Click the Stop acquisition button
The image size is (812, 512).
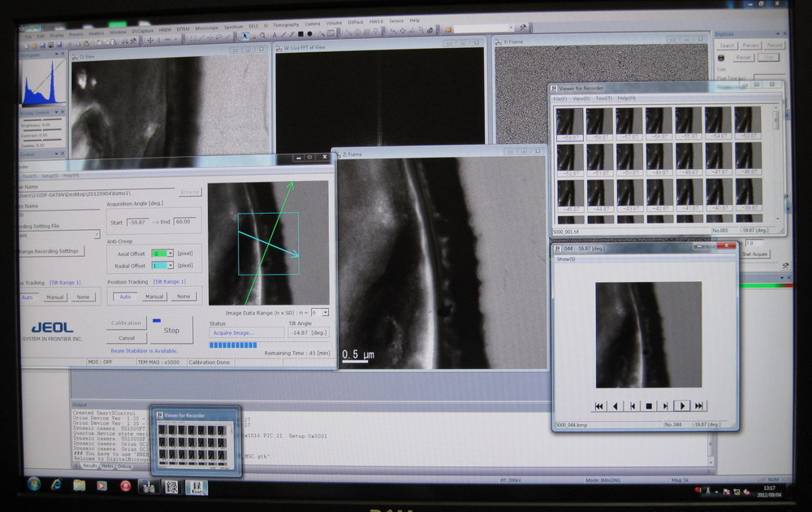coord(171,330)
